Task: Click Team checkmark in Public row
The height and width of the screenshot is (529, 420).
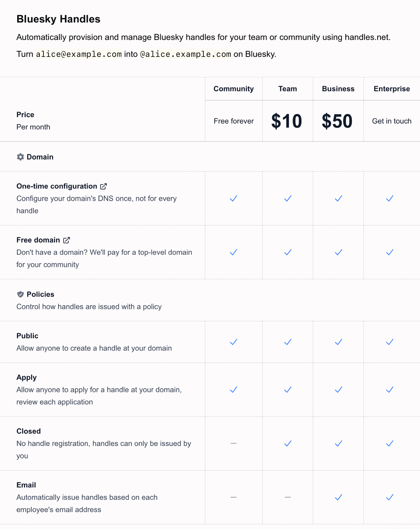Action: click(288, 342)
